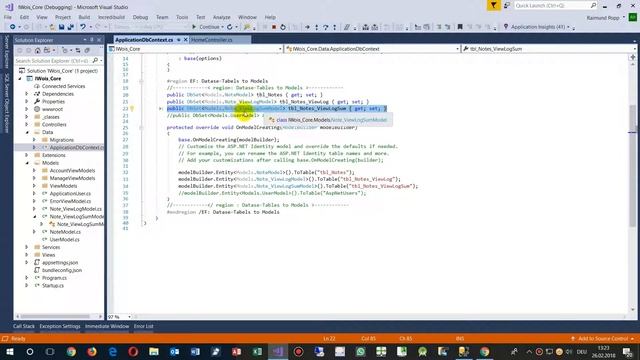
Task: Click the editor vertical scrollbar thumb
Action: click(x=632, y=165)
